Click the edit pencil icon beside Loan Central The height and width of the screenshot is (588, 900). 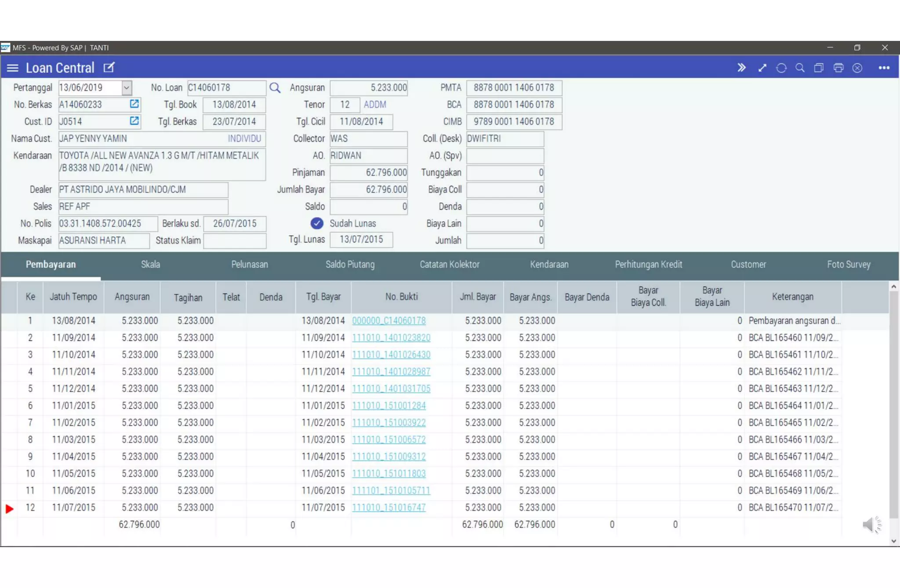109,68
